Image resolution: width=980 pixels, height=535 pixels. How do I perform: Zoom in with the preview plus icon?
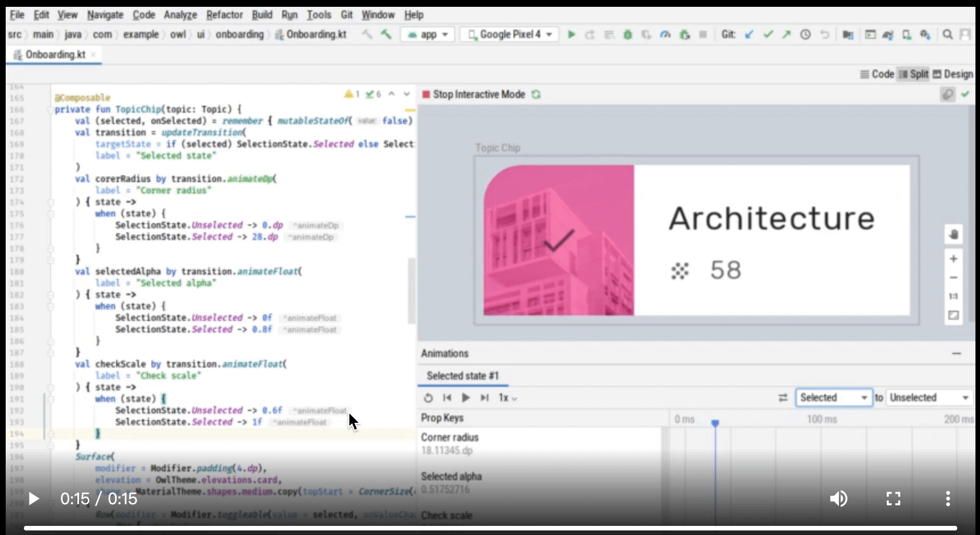point(954,258)
